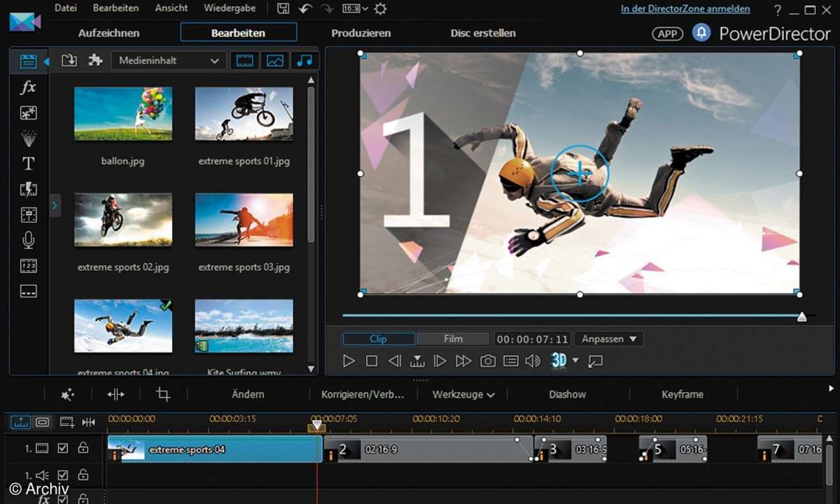Click the Korrigieren/Verb... button
The height and width of the screenshot is (504, 840).
pyautogui.click(x=363, y=395)
